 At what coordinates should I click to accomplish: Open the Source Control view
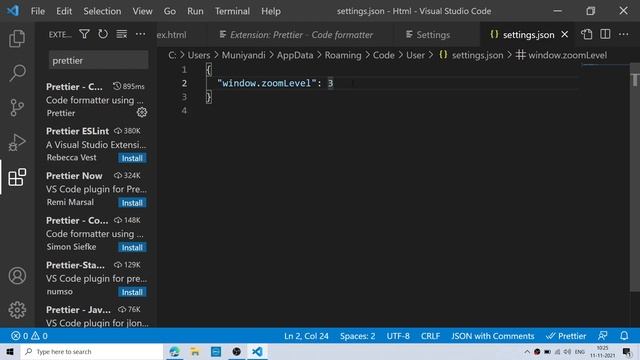click(x=17, y=108)
